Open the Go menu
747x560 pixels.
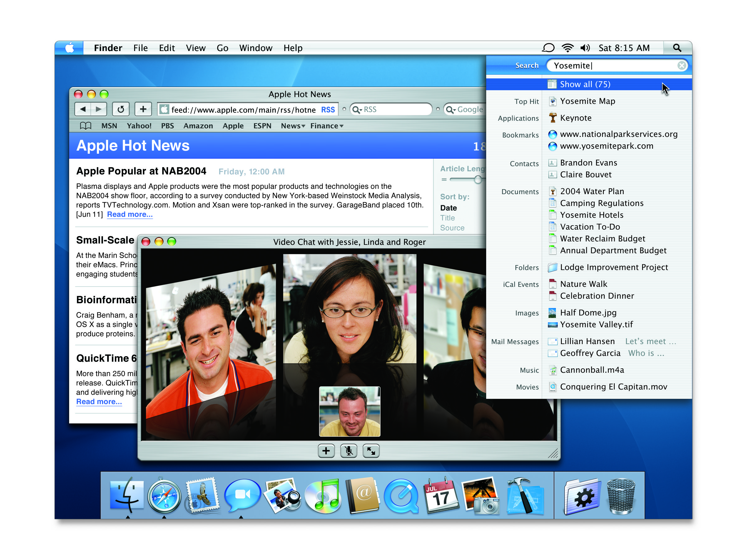[222, 48]
